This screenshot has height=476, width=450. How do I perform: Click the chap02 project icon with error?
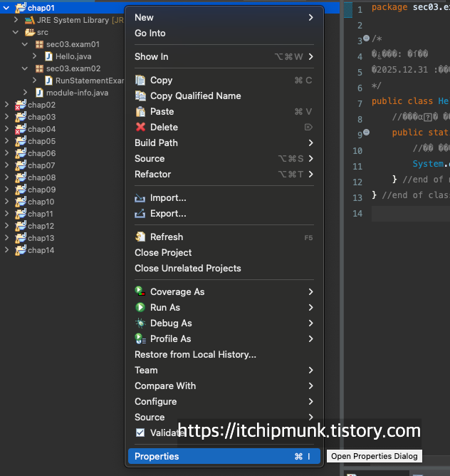21,105
